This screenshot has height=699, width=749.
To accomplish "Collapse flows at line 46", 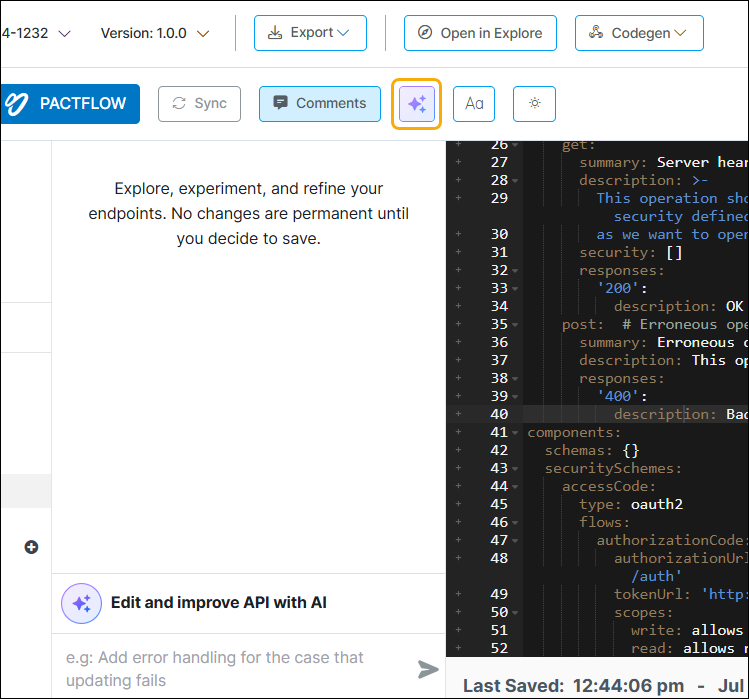I will pyautogui.click(x=515, y=523).
